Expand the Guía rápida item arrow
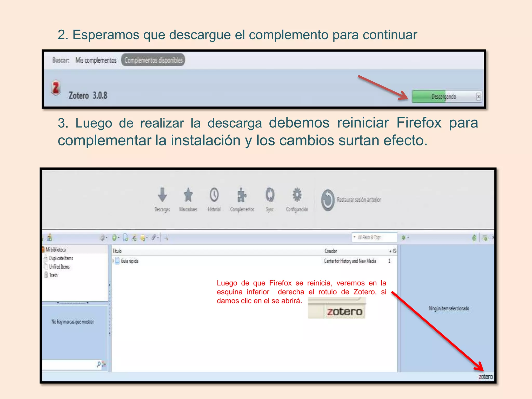The height and width of the screenshot is (399, 532). (x=113, y=261)
